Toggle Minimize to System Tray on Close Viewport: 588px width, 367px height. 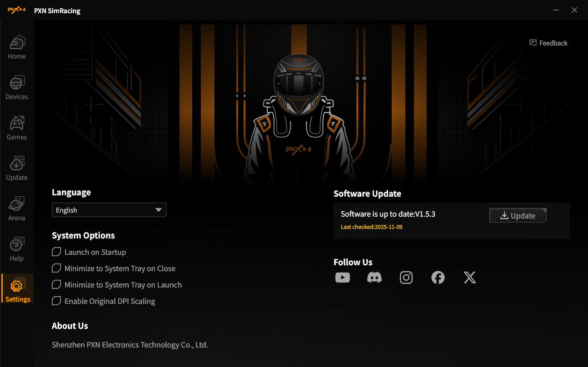point(56,268)
